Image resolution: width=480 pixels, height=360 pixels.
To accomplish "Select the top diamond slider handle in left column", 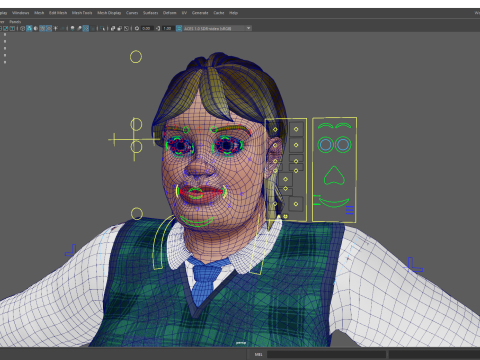I will coord(275,129).
